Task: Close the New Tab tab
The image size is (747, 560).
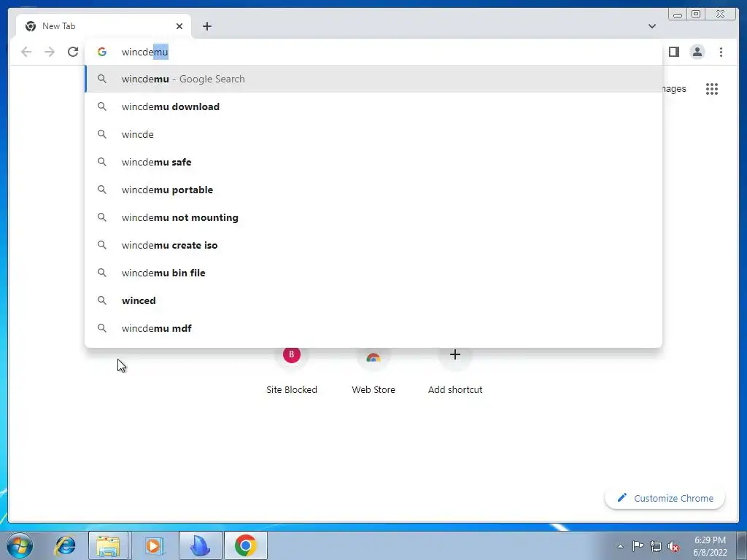Action: [179, 26]
